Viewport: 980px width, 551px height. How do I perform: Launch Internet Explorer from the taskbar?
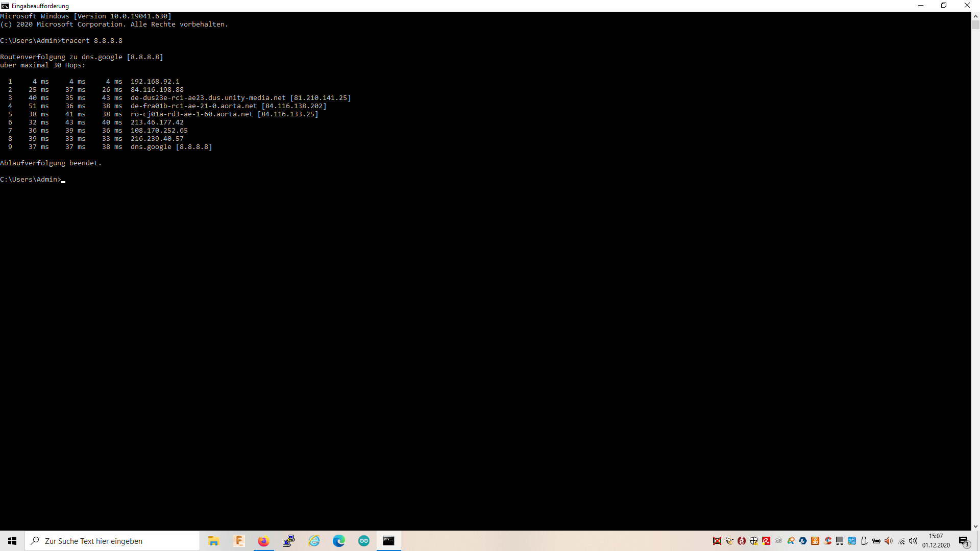point(314,541)
